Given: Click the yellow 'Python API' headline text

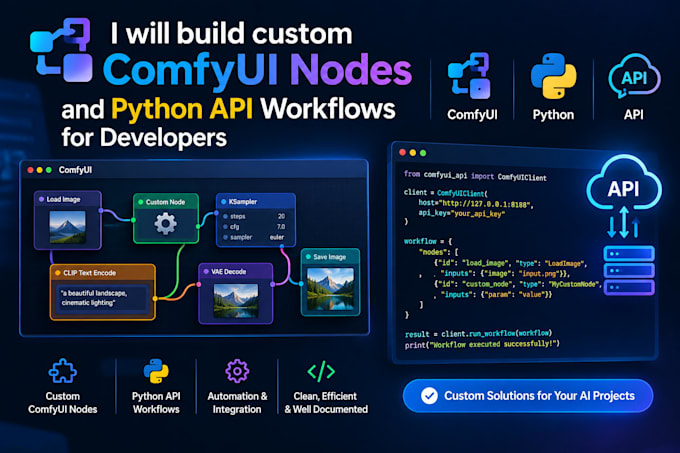Looking at the screenshot, I should point(182,108).
